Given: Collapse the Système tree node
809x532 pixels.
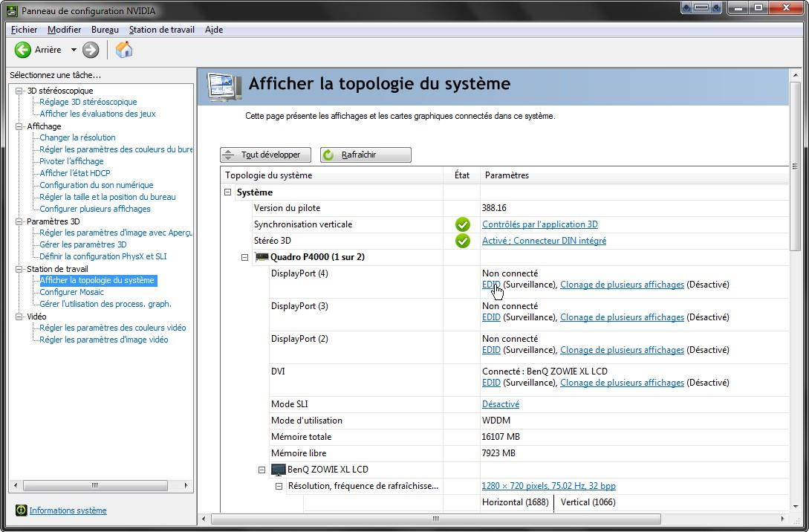Looking at the screenshot, I should [228, 192].
